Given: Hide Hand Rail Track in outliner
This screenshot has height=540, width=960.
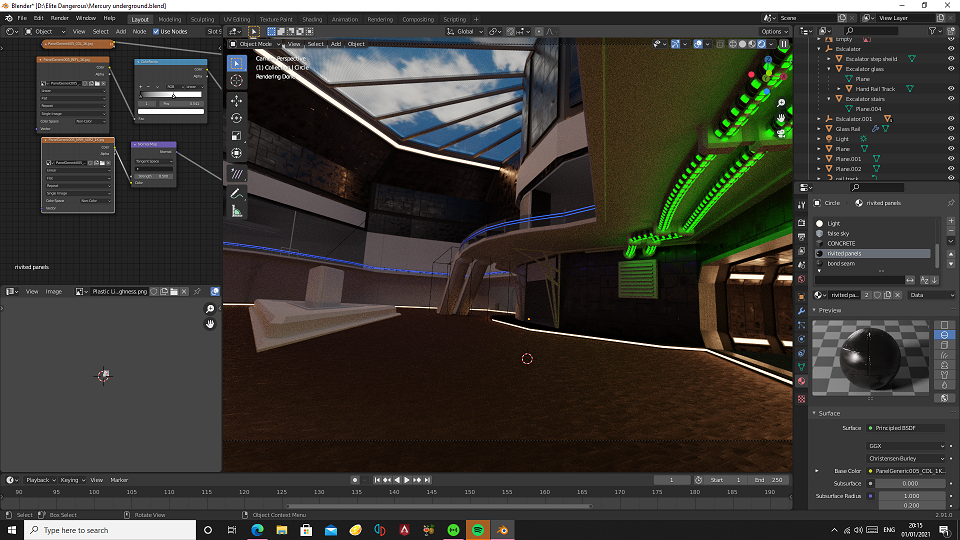Looking at the screenshot, I should point(951,89).
